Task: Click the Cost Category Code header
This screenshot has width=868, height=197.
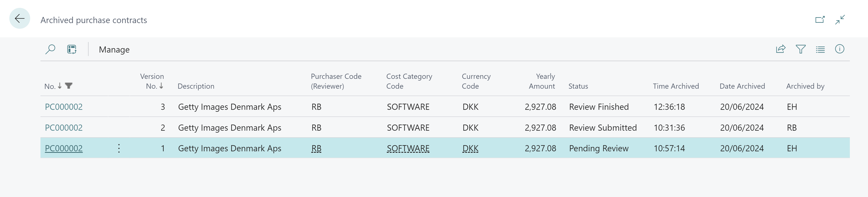Action: (409, 81)
